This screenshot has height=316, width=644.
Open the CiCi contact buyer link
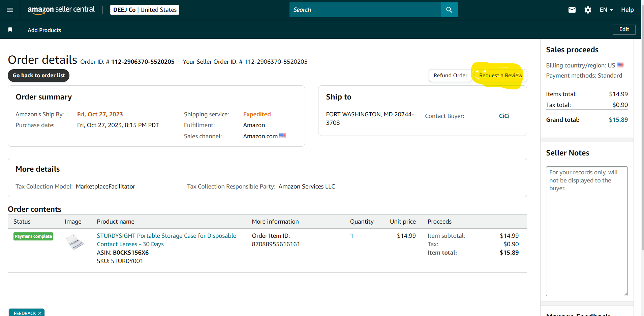[504, 116]
